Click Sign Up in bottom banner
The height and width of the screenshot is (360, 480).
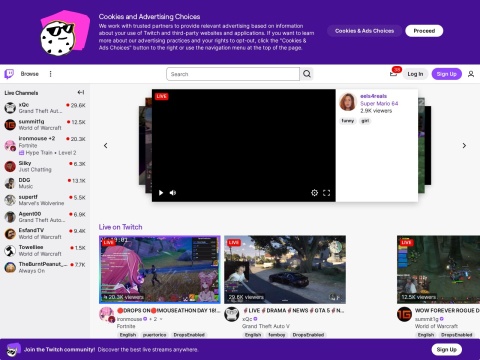446,349
